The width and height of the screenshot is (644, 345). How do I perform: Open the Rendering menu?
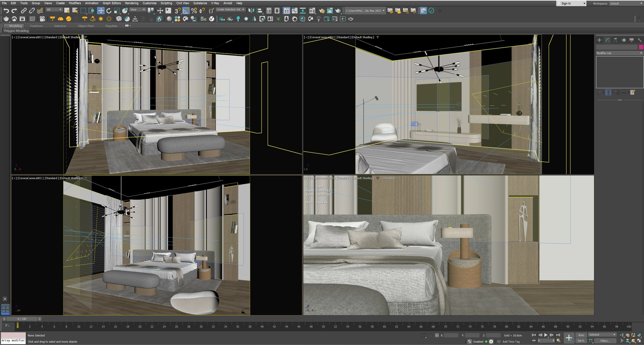[131, 3]
